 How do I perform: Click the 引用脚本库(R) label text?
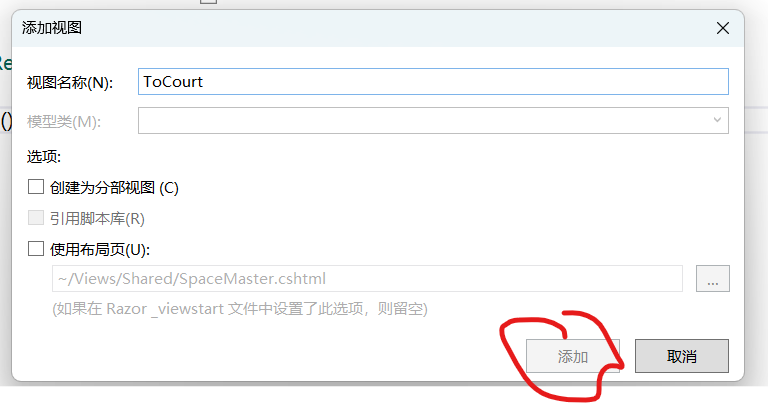click(x=97, y=218)
